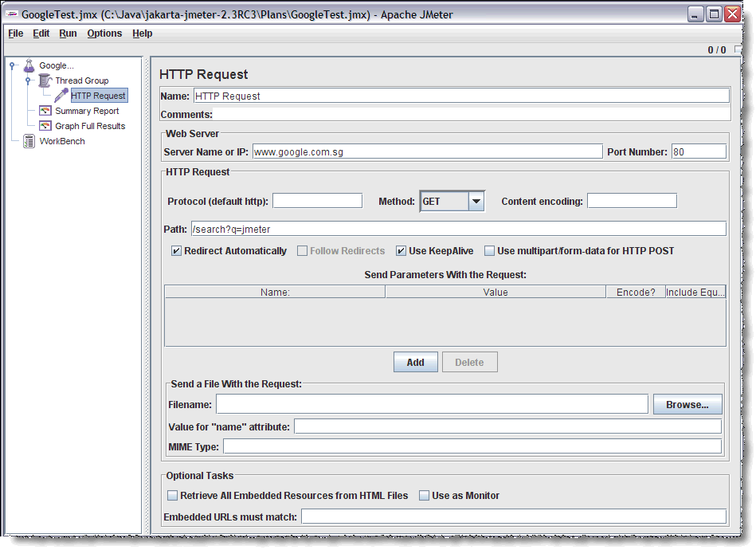Click the Path input field
Screen dimensions: 756x550
tap(457, 230)
